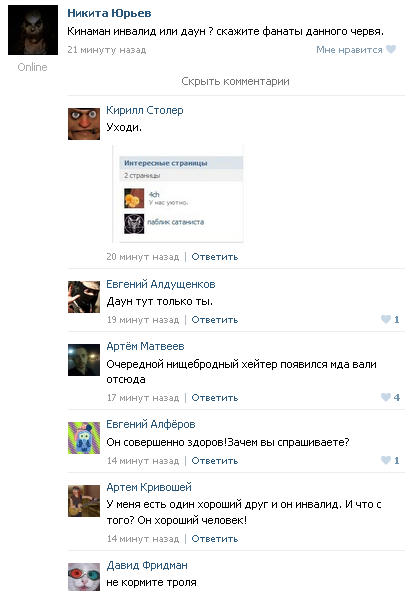Open the Евгений Алфёров name link

pyautogui.click(x=151, y=424)
